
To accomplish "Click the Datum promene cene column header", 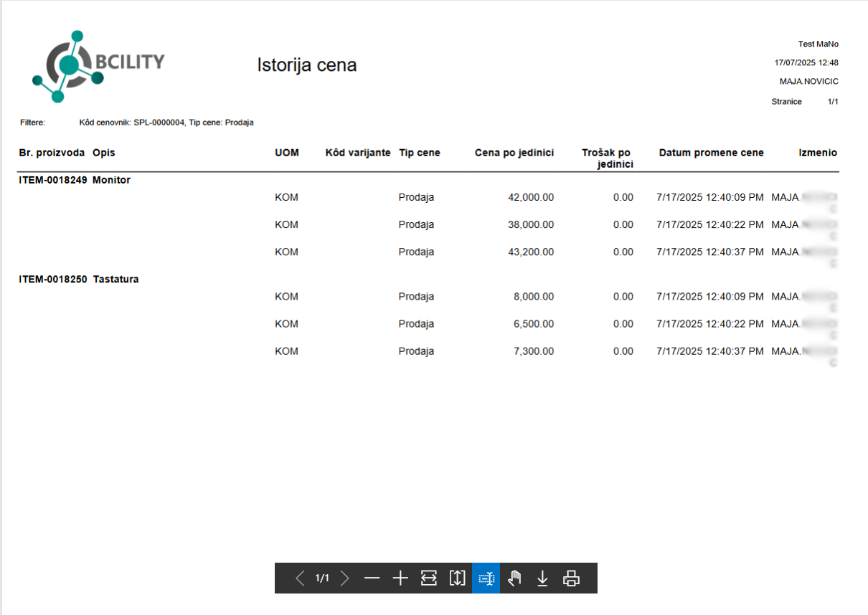I will click(711, 153).
